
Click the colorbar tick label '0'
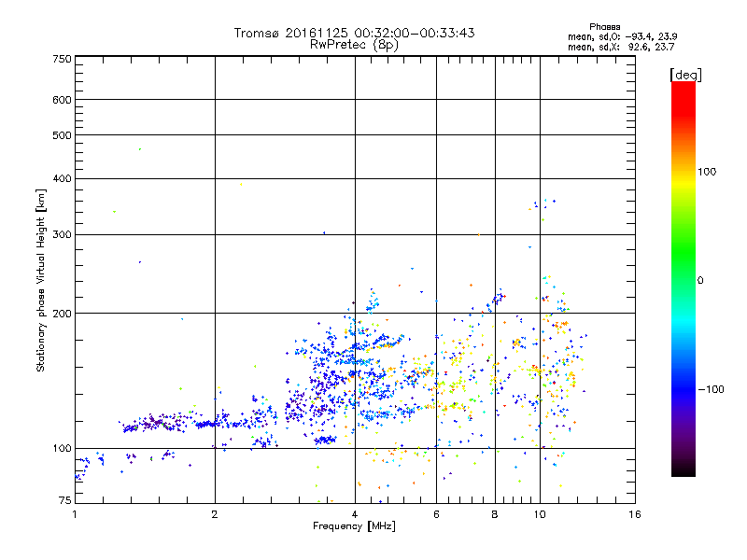click(699, 281)
